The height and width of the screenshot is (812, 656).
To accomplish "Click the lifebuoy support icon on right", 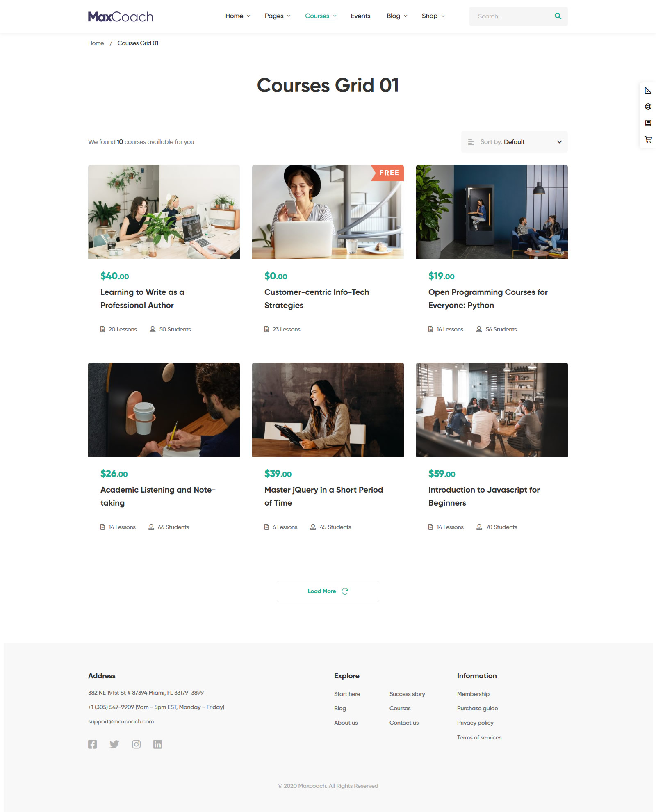I will (648, 107).
